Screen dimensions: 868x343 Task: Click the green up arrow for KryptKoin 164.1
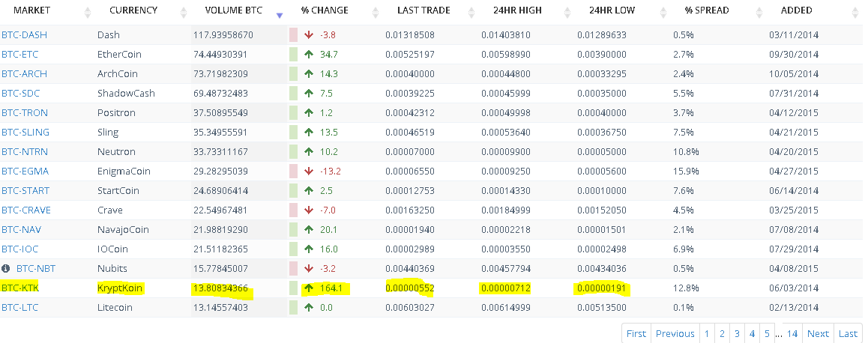[x=308, y=288]
